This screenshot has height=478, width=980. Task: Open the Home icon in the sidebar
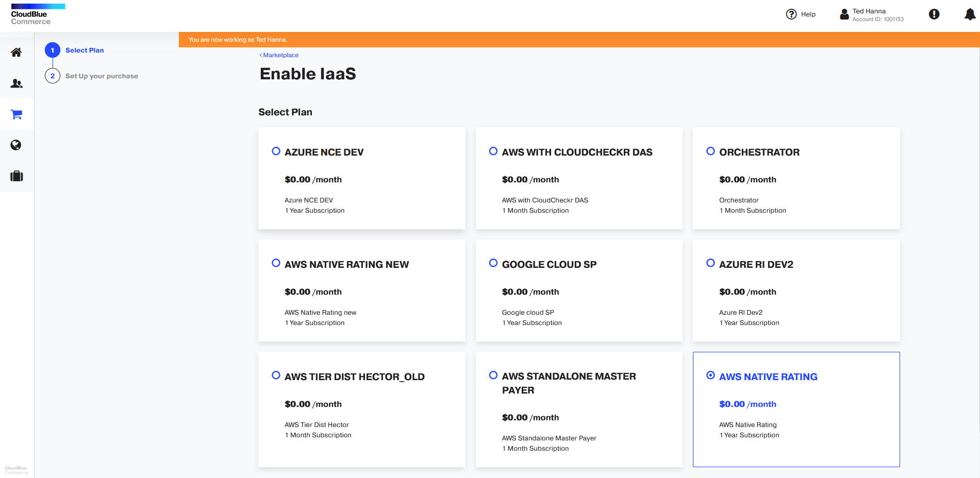[16, 52]
